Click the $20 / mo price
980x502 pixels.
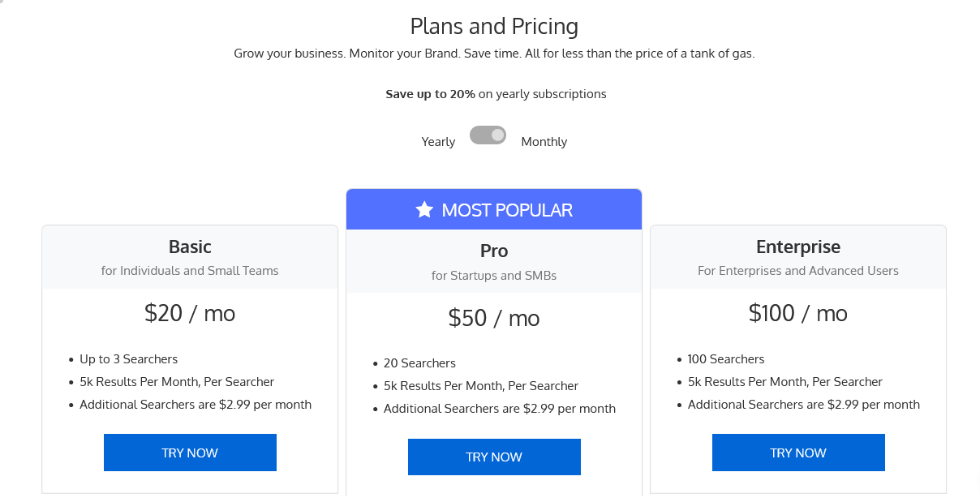click(x=190, y=313)
